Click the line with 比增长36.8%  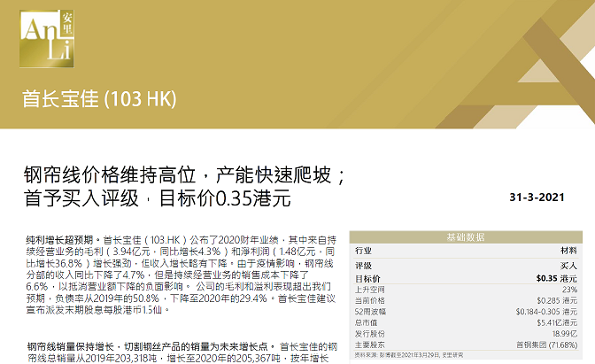[180, 263]
